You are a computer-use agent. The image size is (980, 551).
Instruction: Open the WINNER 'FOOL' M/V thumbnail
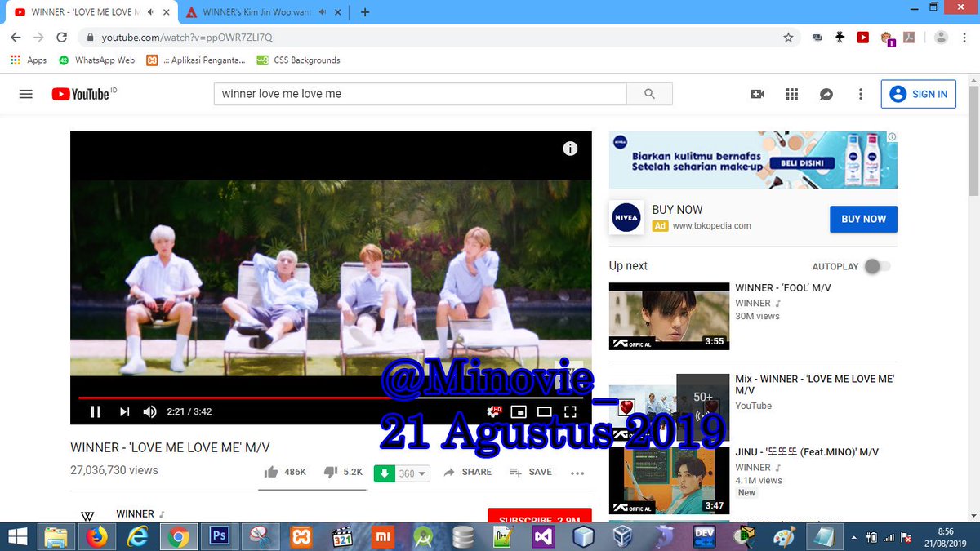669,316
